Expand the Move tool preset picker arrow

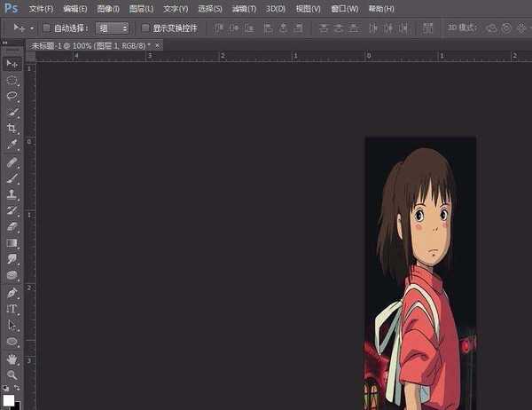coord(32,28)
